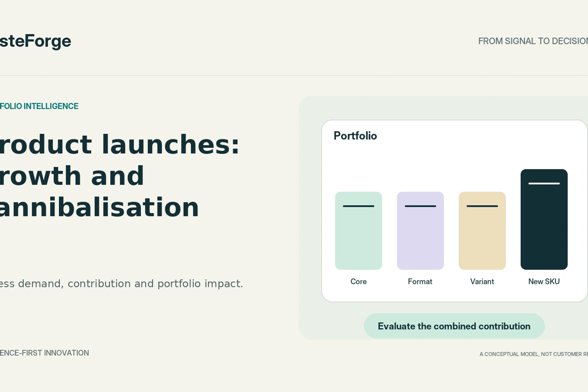Click the 'annibalisation' headline line
Image resolution: width=588 pixels, height=392 pixels.
click(99, 207)
